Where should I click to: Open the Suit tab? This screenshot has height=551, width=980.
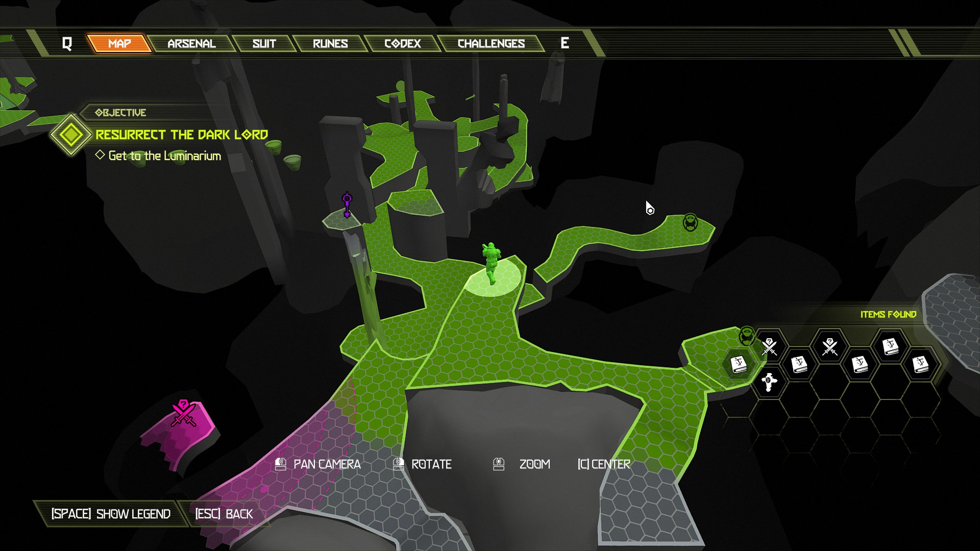point(264,43)
